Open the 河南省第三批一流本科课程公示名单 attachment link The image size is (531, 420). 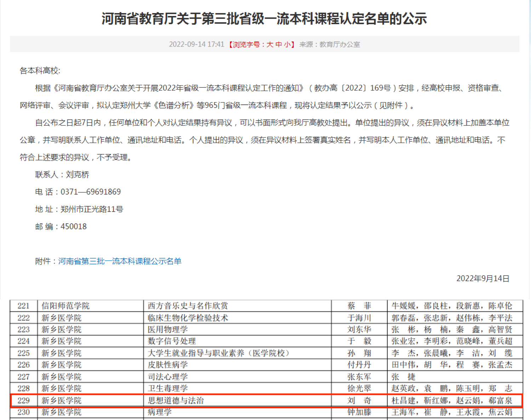(120, 261)
